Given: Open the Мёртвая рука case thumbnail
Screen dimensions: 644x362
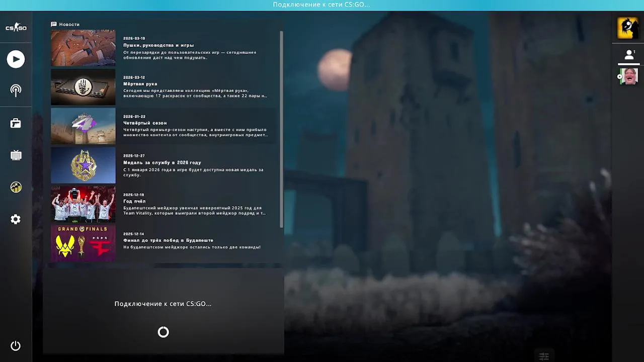Looking at the screenshot, I should (x=83, y=87).
